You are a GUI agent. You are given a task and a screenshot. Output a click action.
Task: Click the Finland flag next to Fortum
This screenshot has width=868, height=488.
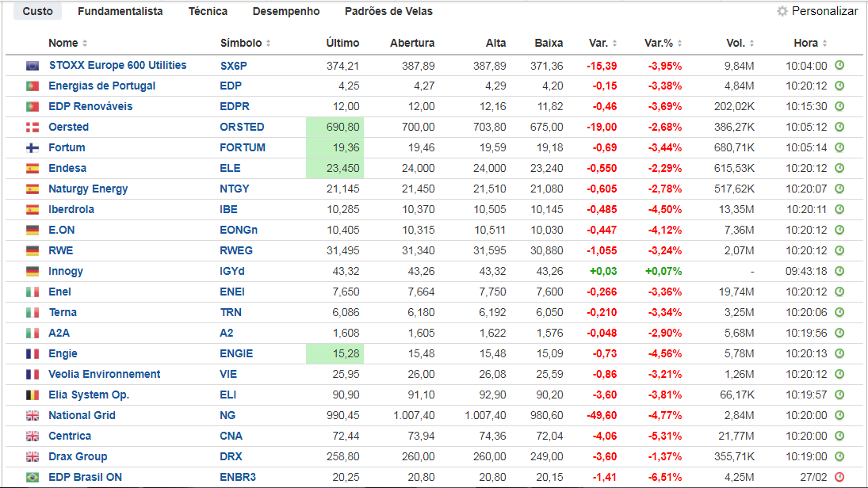click(x=33, y=147)
